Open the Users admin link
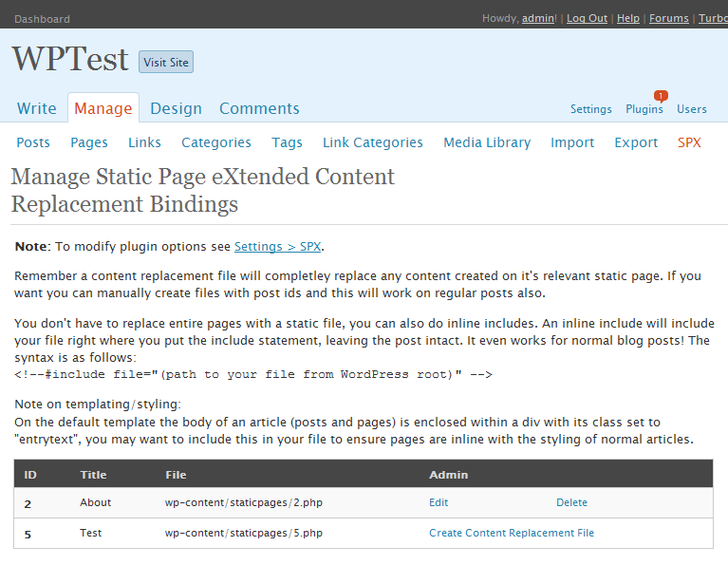The width and height of the screenshot is (728, 565). (692, 108)
